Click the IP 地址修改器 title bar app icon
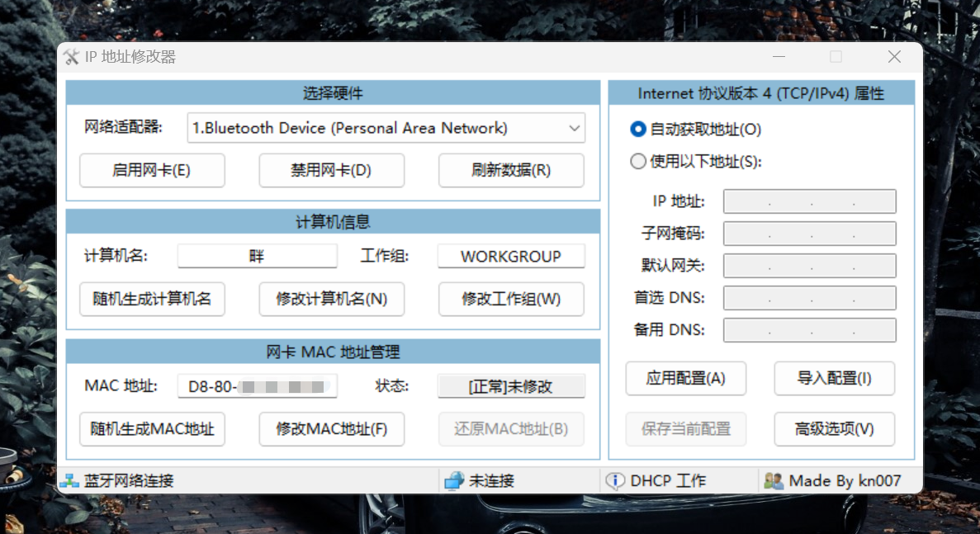Viewport: 980px width, 534px height. pos(71,57)
